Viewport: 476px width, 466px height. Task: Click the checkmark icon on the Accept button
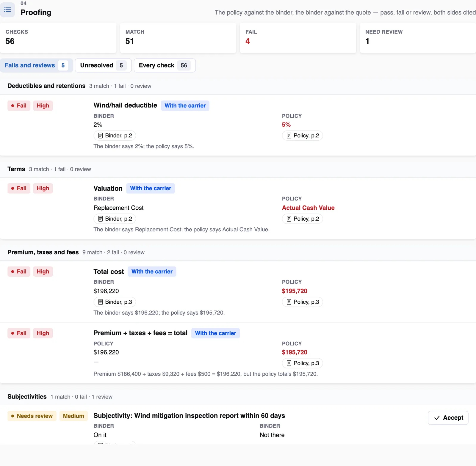[437, 418]
